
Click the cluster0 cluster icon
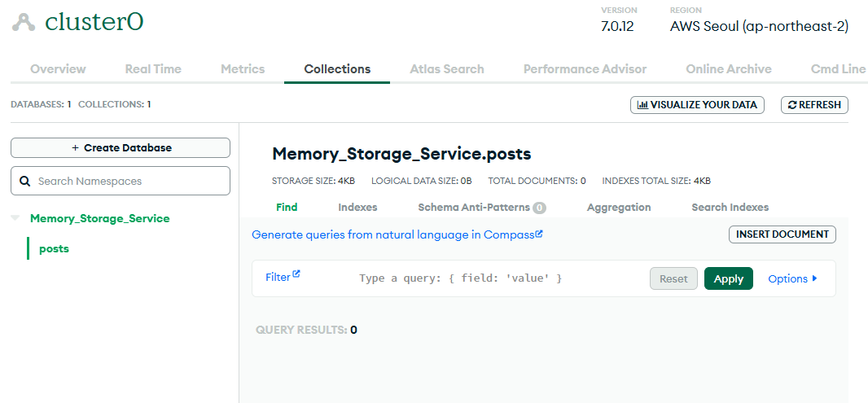pyautogui.click(x=24, y=22)
